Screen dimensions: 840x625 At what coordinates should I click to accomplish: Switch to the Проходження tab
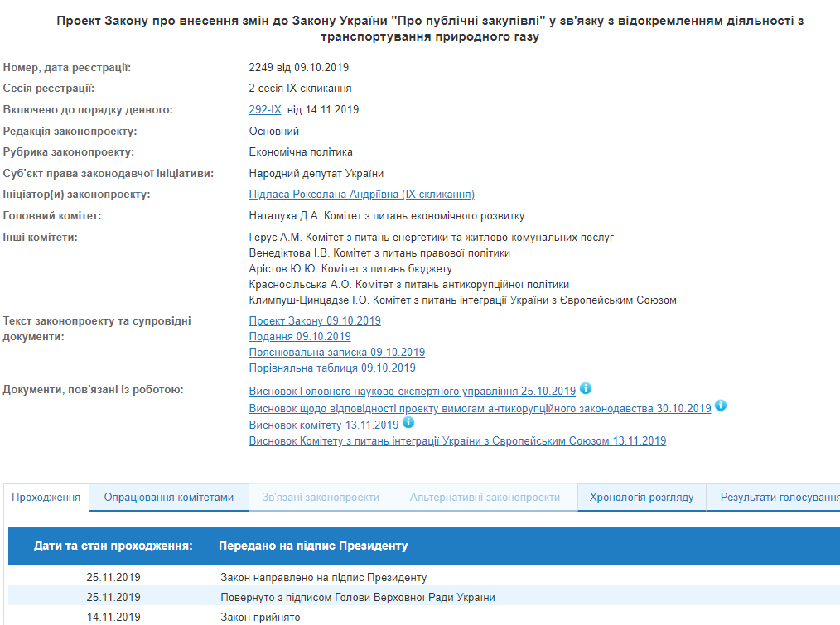click(46, 498)
